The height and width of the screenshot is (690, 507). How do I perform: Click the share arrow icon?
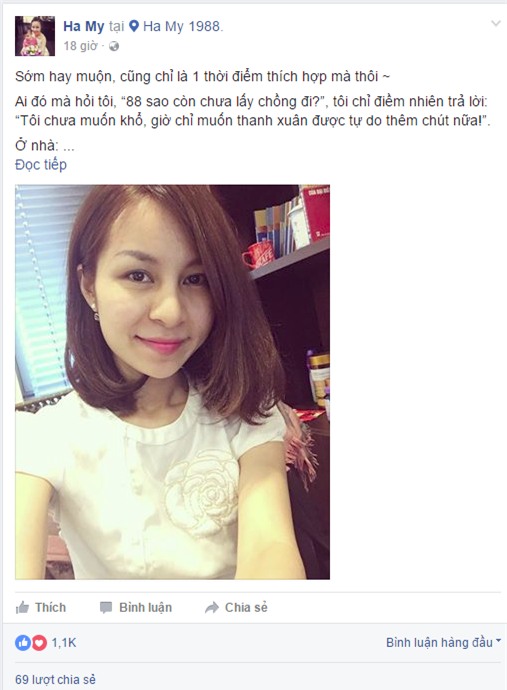tap(212, 608)
